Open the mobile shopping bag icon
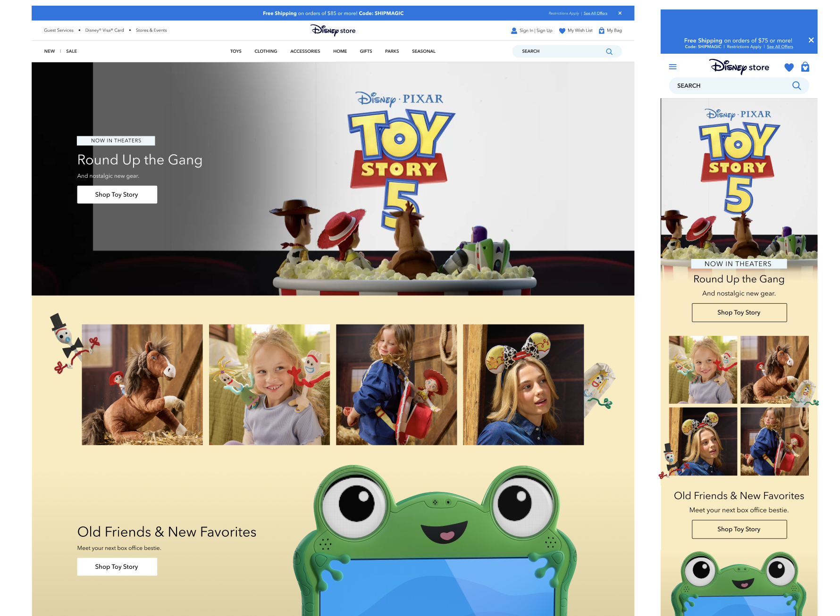 pos(806,67)
